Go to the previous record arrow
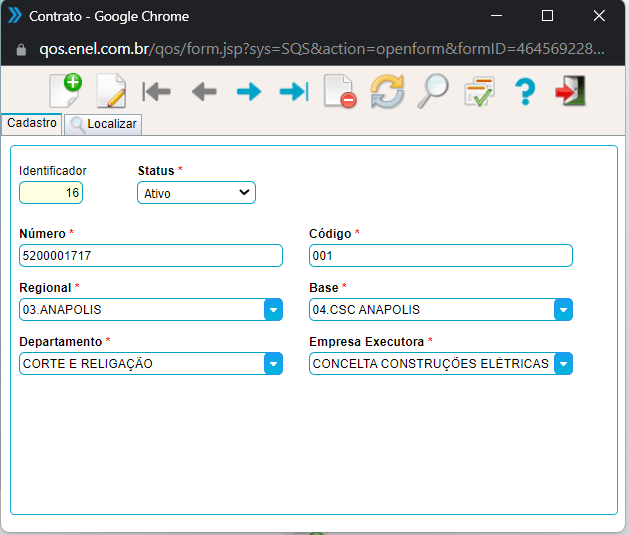Viewport: 629px width, 535px height. (x=204, y=92)
